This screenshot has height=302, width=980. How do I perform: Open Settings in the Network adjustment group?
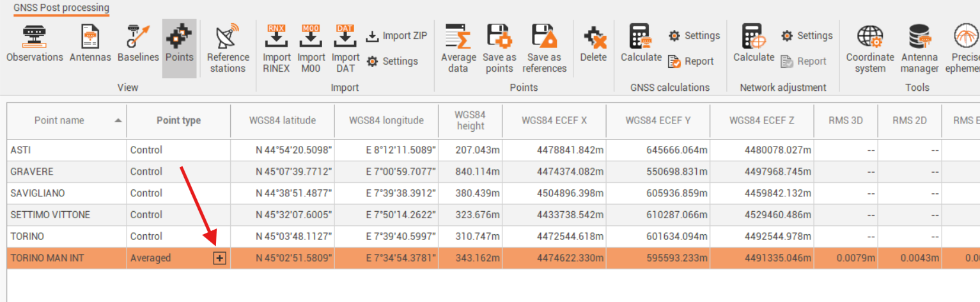pyautogui.click(x=807, y=36)
